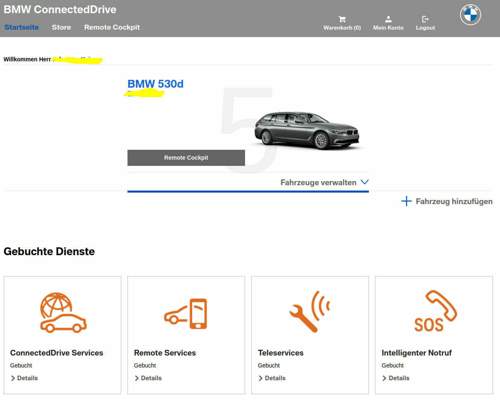The width and height of the screenshot is (500, 400).
Task: Click Gebucht status under Remote Services
Action: (145, 365)
